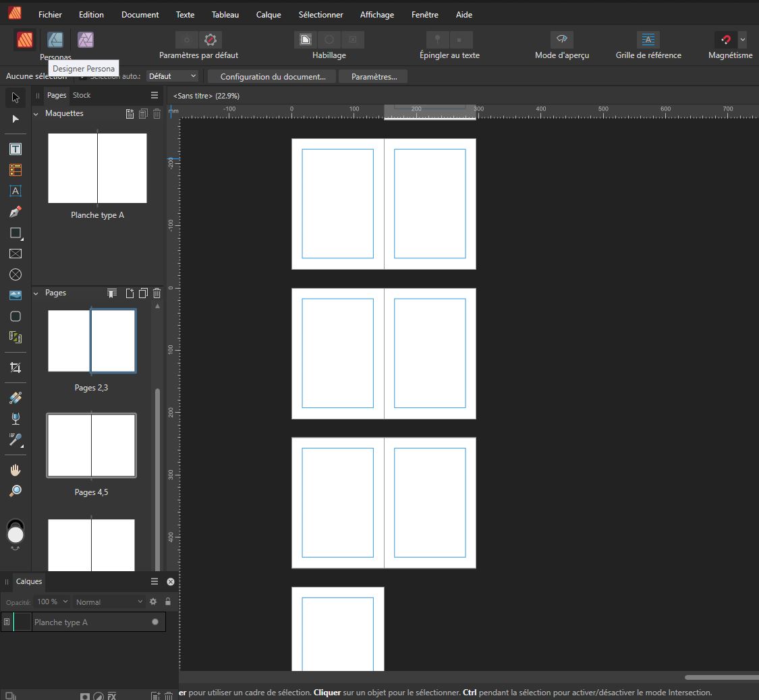Open the Calques panel hamburger menu
Screen dimensions: 759x700
[154, 581]
